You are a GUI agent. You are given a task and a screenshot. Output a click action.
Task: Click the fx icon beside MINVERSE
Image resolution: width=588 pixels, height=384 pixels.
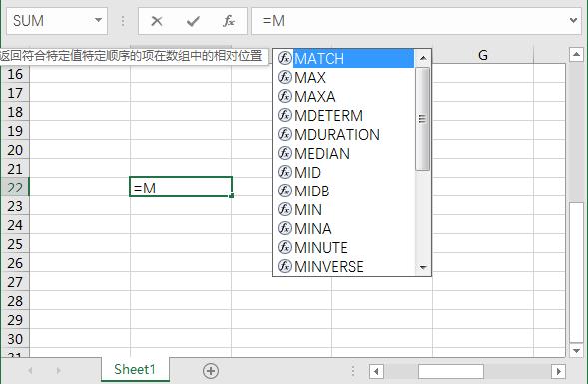[x=285, y=266]
